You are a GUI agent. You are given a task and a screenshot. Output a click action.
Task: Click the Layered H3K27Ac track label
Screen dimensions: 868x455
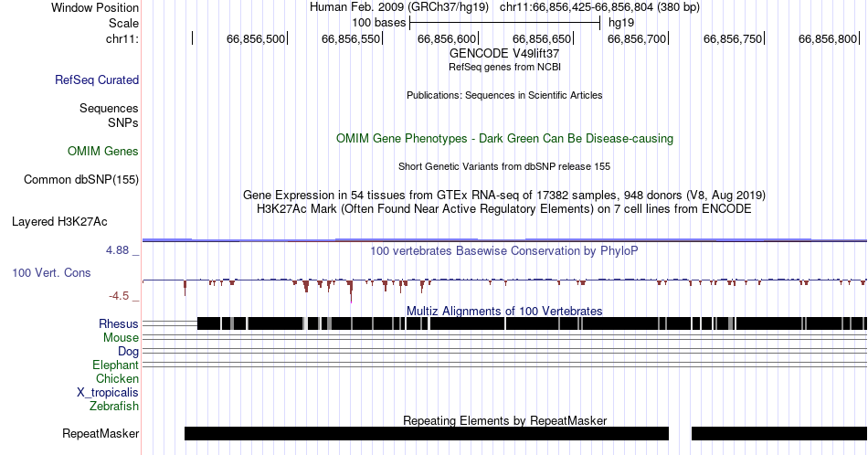pyautogui.click(x=59, y=221)
